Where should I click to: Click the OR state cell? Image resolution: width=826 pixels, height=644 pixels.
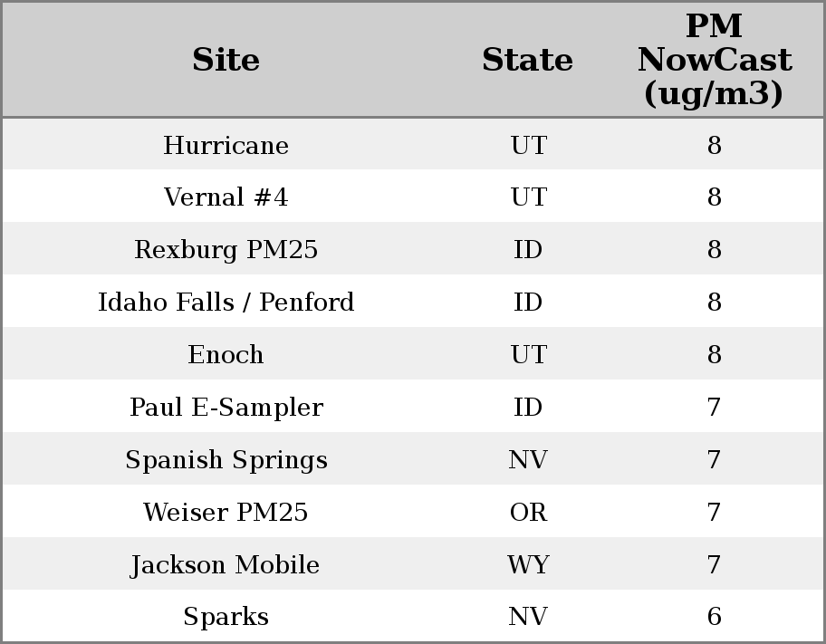[528, 513]
